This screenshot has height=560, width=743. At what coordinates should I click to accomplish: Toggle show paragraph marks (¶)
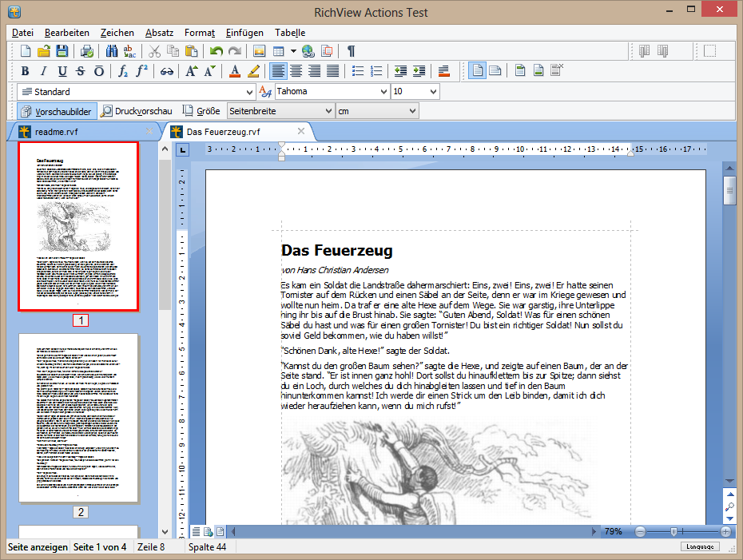[351, 51]
